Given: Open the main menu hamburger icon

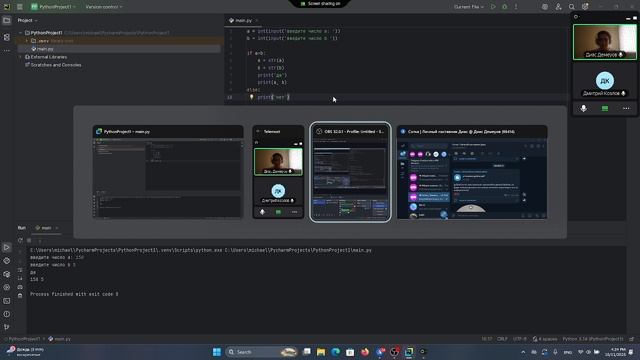Looking at the screenshot, I should coord(20,7).
